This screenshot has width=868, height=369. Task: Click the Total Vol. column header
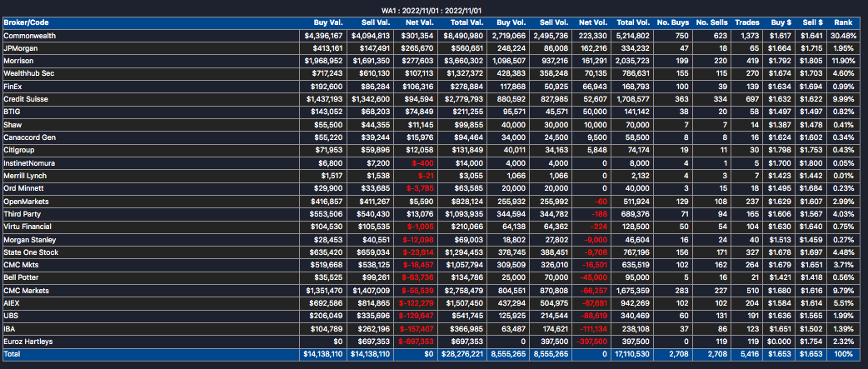[x=633, y=22]
